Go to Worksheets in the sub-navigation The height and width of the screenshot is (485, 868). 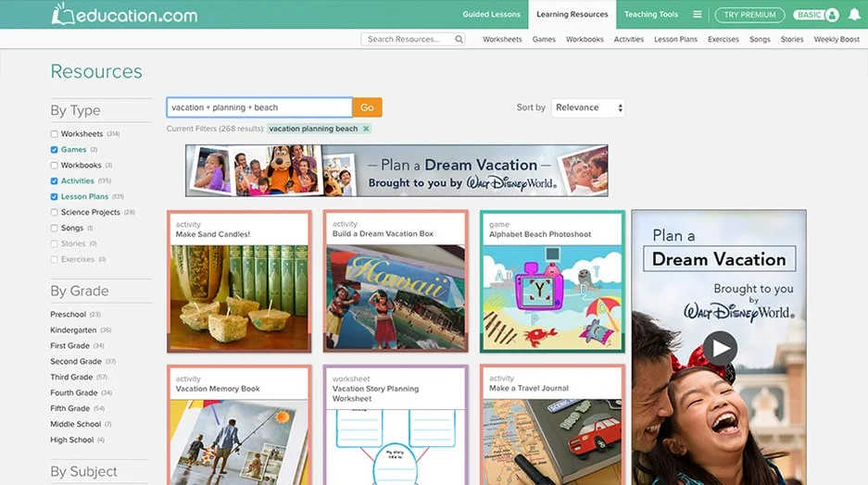coord(502,39)
